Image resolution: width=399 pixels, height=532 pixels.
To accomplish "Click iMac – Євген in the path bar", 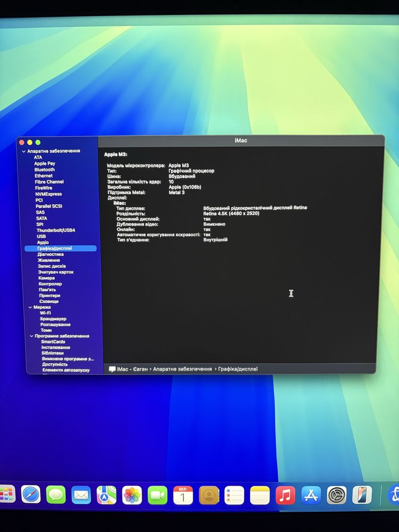I will click(132, 369).
